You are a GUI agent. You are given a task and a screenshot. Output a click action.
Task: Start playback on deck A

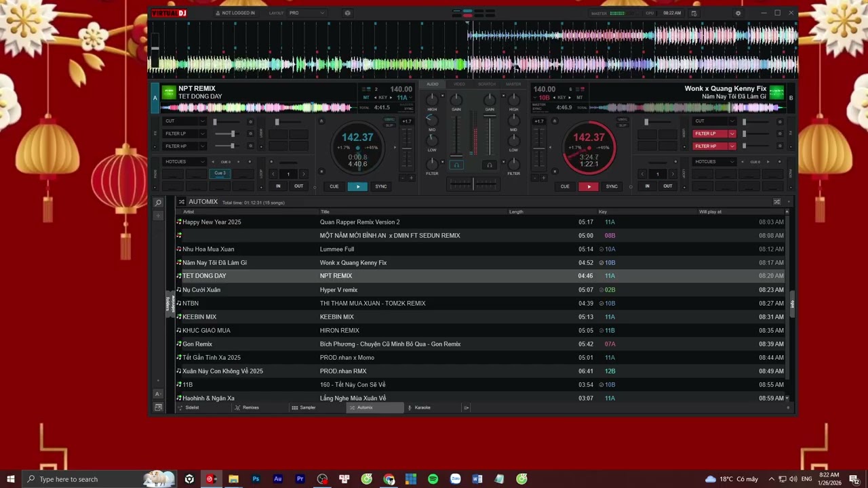tap(357, 186)
